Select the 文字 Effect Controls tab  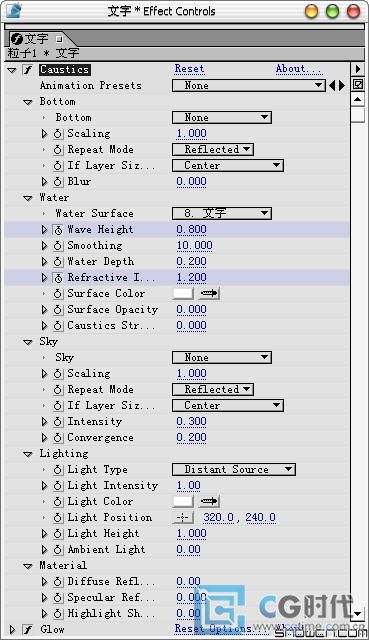click(38, 39)
